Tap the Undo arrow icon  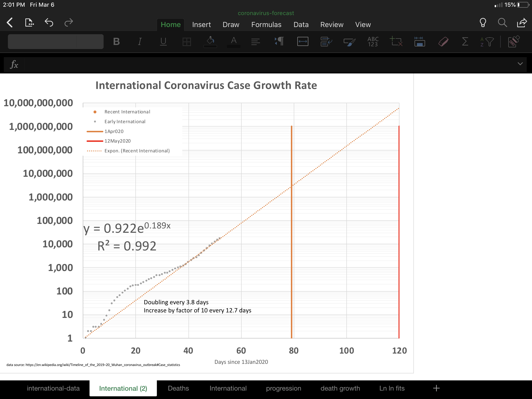point(49,23)
